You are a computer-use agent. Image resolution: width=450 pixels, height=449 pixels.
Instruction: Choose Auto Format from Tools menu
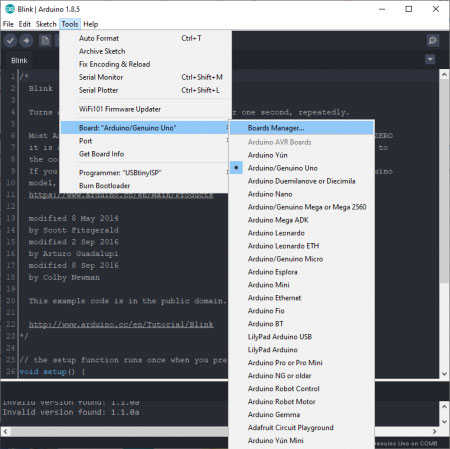point(145,38)
